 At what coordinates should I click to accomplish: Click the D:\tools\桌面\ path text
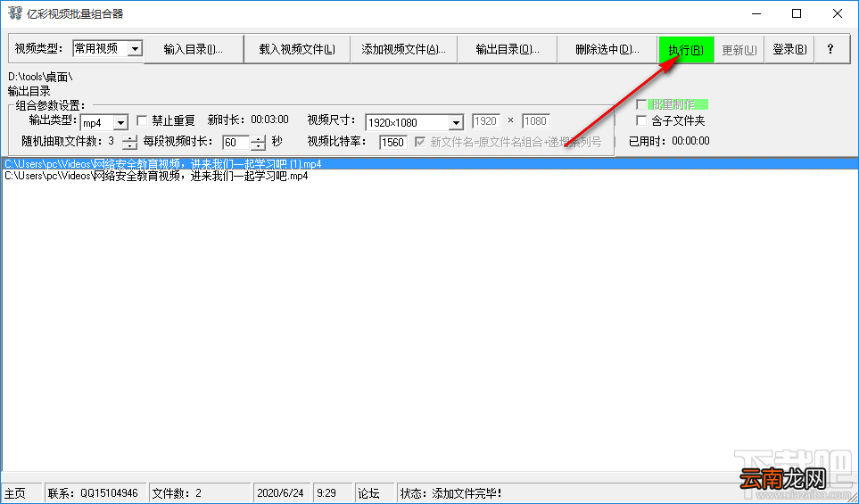(40, 78)
